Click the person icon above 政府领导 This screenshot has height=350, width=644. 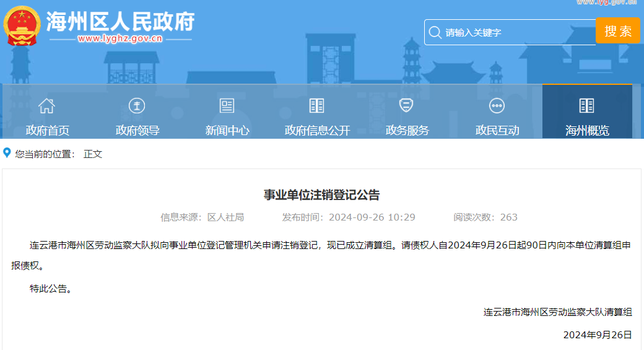(137, 105)
